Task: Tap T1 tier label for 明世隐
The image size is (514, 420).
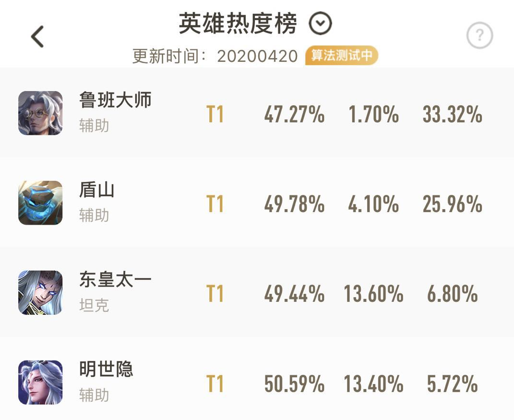Action: pos(215,384)
